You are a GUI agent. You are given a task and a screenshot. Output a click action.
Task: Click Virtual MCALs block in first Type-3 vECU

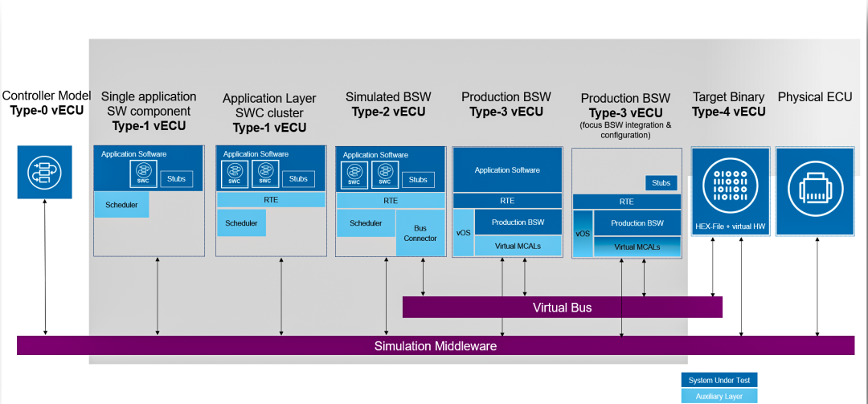tap(518, 246)
